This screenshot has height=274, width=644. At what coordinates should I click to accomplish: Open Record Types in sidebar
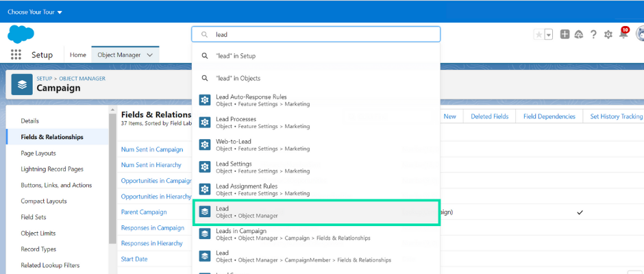38,249
